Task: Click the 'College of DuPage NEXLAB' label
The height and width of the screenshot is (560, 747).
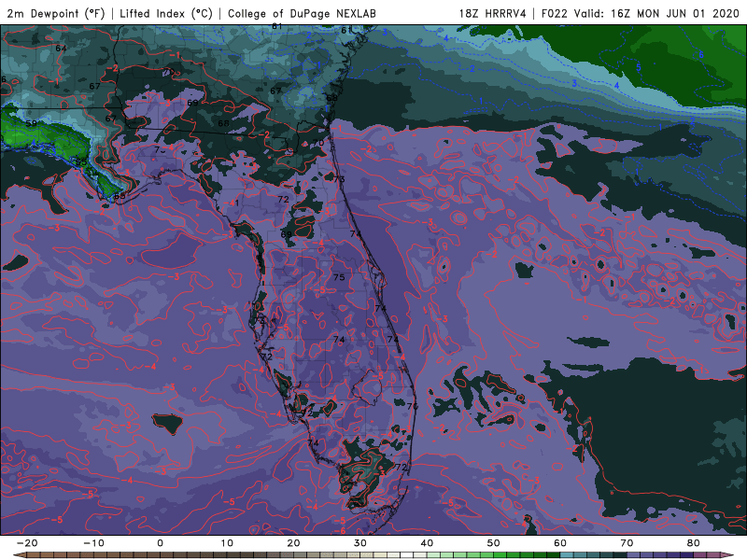Action: point(302,13)
